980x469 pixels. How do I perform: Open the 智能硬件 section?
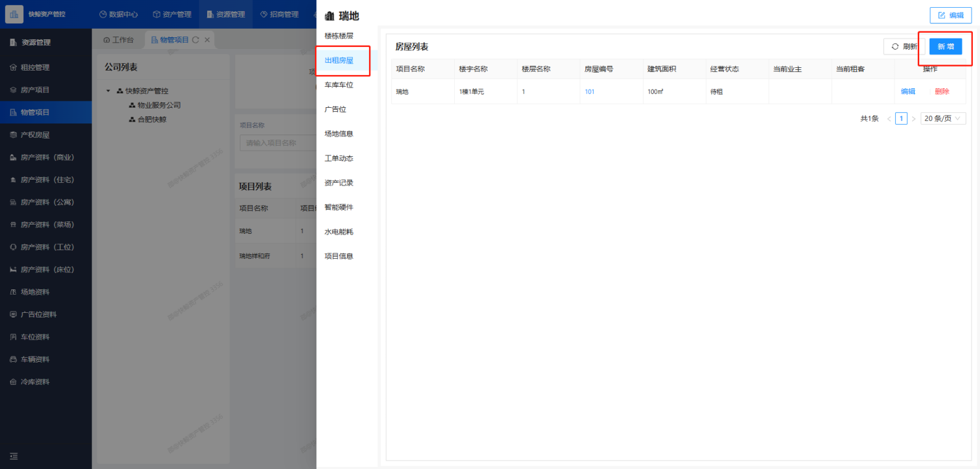click(x=339, y=207)
